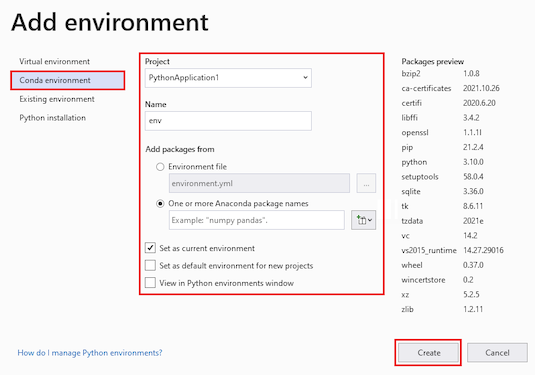Image resolution: width=535 pixels, height=375 pixels.
Task: Select the Conda environment tab
Action: 68,80
